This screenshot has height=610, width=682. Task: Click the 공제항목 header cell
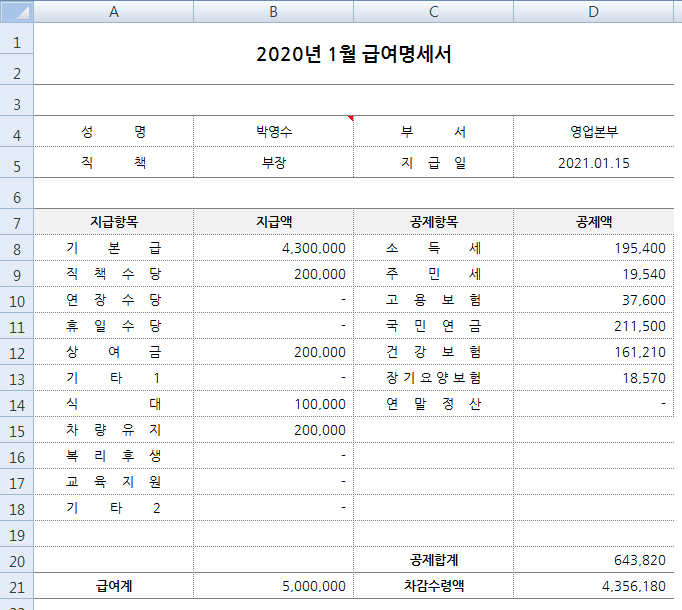(x=433, y=222)
